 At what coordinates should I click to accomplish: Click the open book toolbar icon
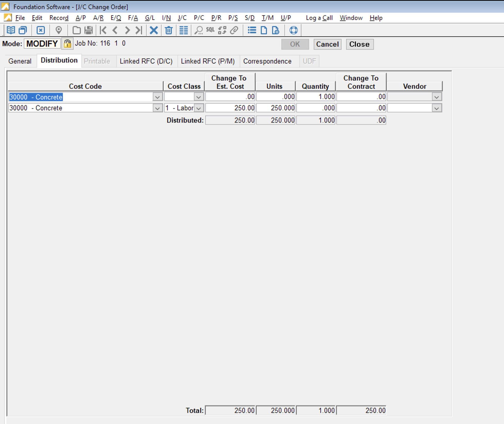11,30
